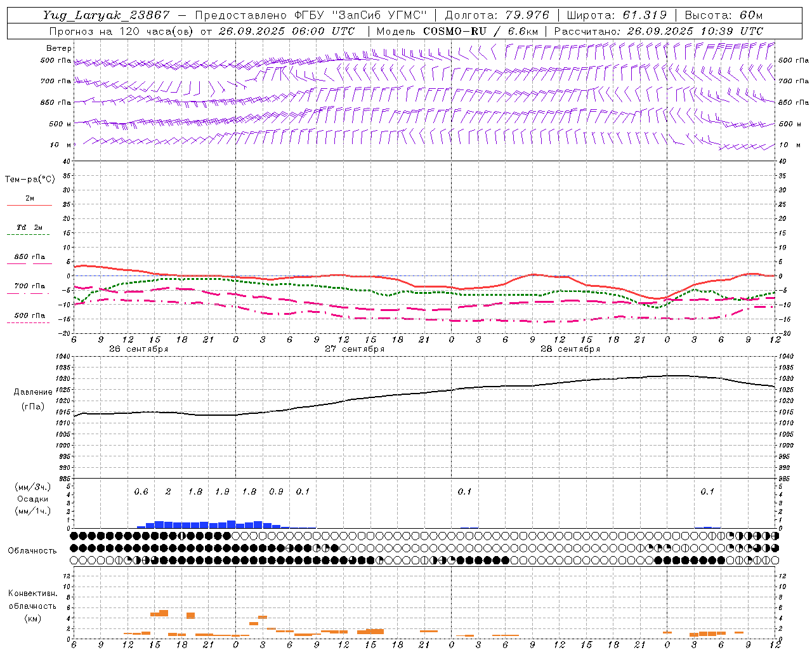Click the (мм/1ч.) precipitation unit label
Viewport: 812px width, 650px height.
pos(33,511)
